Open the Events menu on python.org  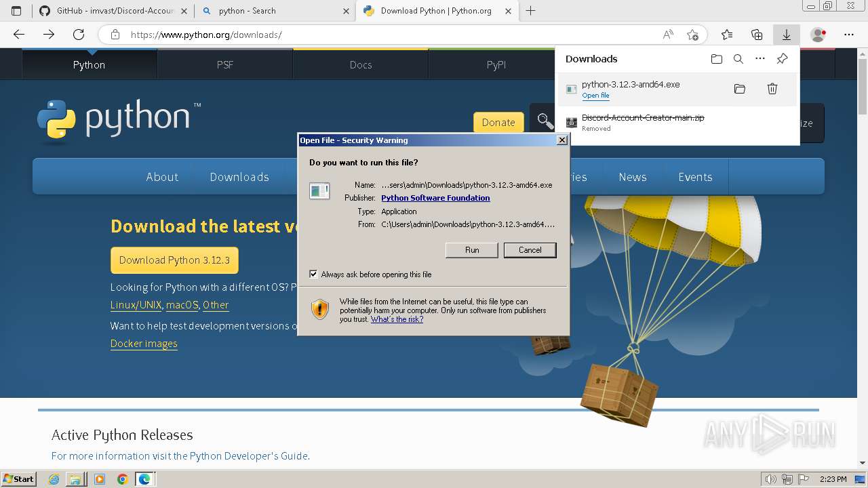(x=695, y=177)
